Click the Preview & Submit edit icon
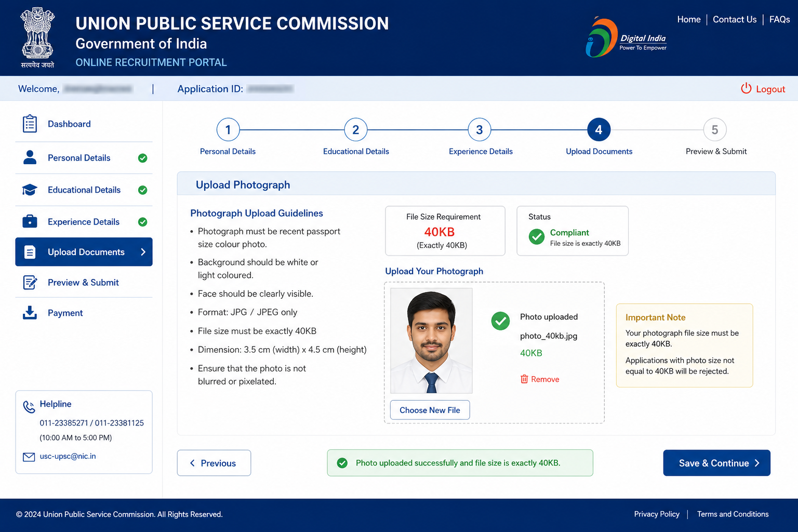This screenshot has width=798, height=532. pyautogui.click(x=30, y=283)
